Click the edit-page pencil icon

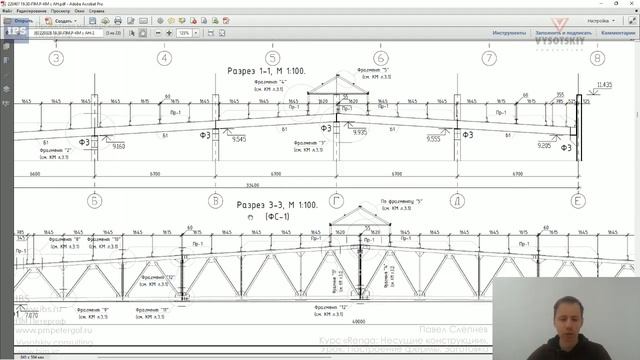(x=131, y=20)
